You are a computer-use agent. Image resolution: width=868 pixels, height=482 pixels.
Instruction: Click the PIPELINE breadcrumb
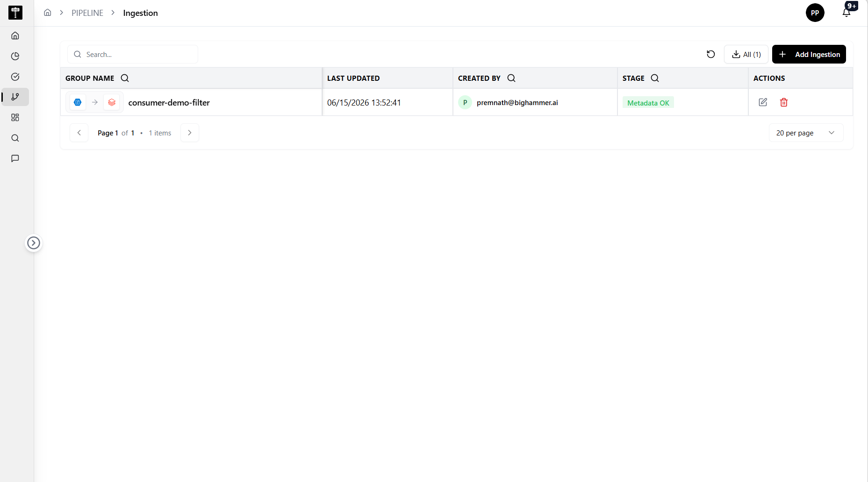coord(87,13)
